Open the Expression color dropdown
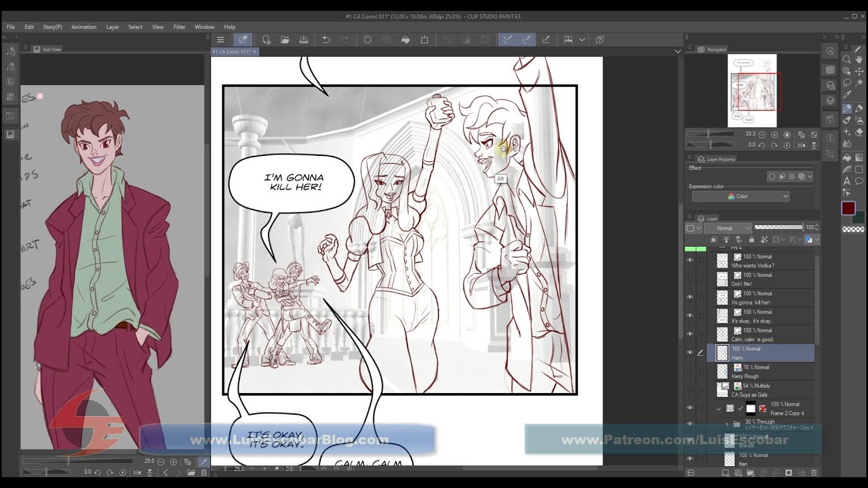The width and height of the screenshot is (868, 488). (x=741, y=196)
